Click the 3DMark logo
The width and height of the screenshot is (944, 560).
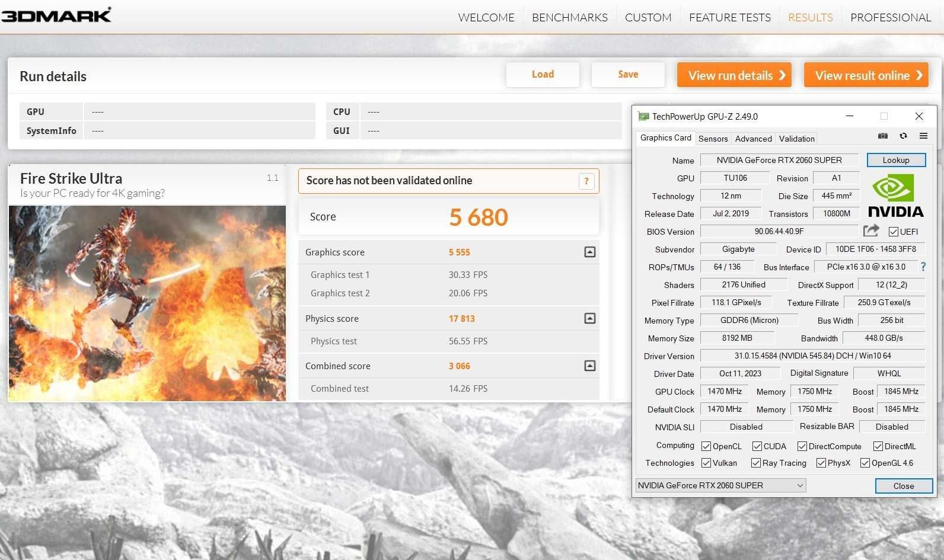(56, 15)
